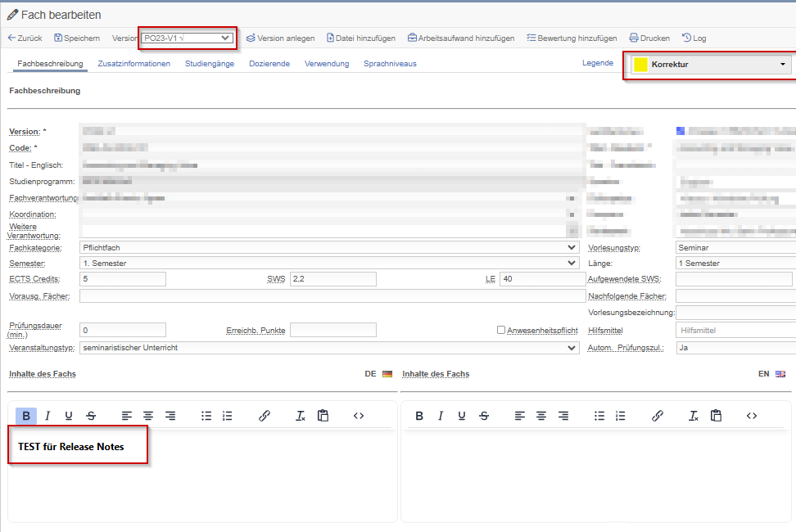Insert link in the German editor
The height and width of the screenshot is (532, 796).
tap(264, 416)
